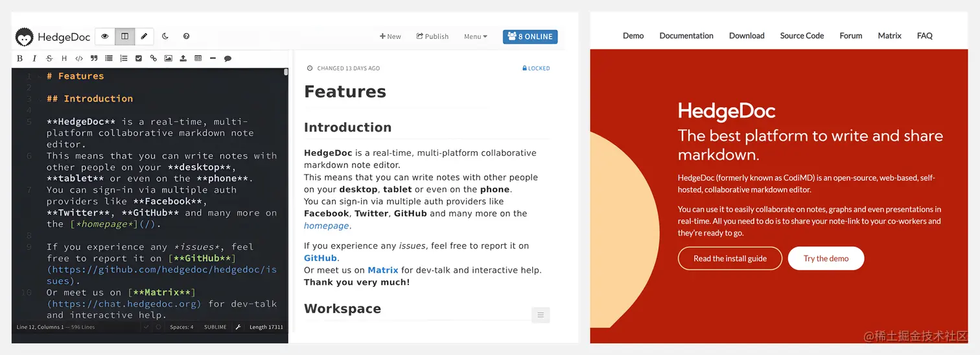Screen dimensions: 980x355
Task: Place cursor on the '# Features' editor line
Action: point(75,76)
